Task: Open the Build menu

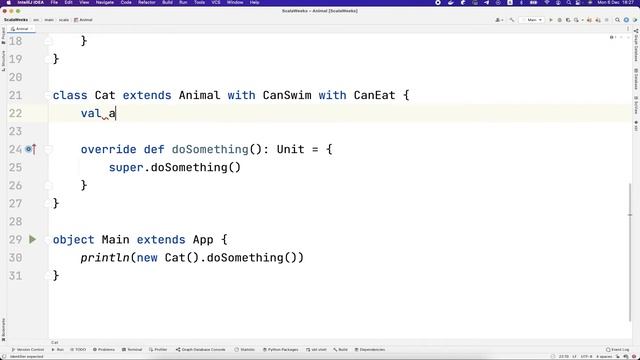Action: point(167,2)
